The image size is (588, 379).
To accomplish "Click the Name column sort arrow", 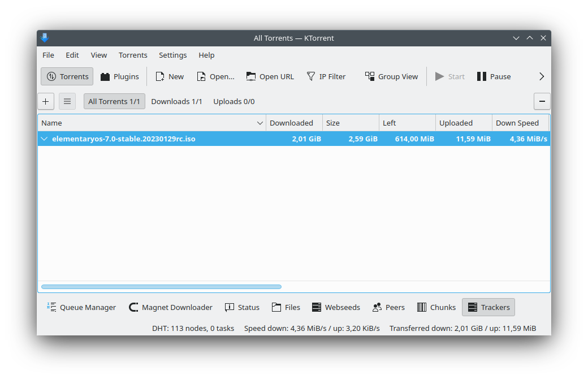I will pos(260,123).
